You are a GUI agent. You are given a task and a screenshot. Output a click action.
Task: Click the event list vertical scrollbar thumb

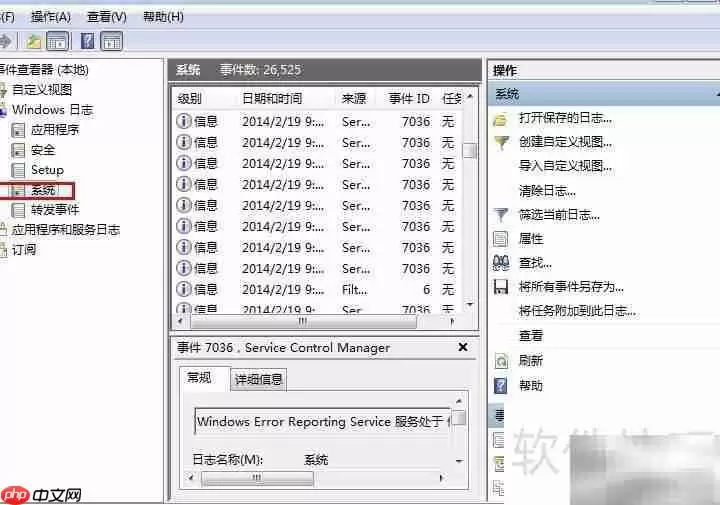[469, 151]
